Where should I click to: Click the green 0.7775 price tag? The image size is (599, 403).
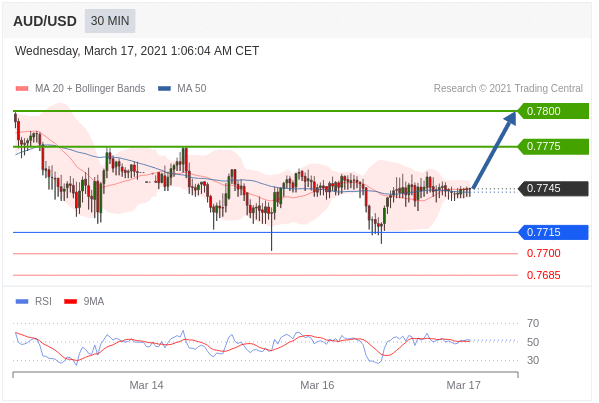(x=553, y=146)
